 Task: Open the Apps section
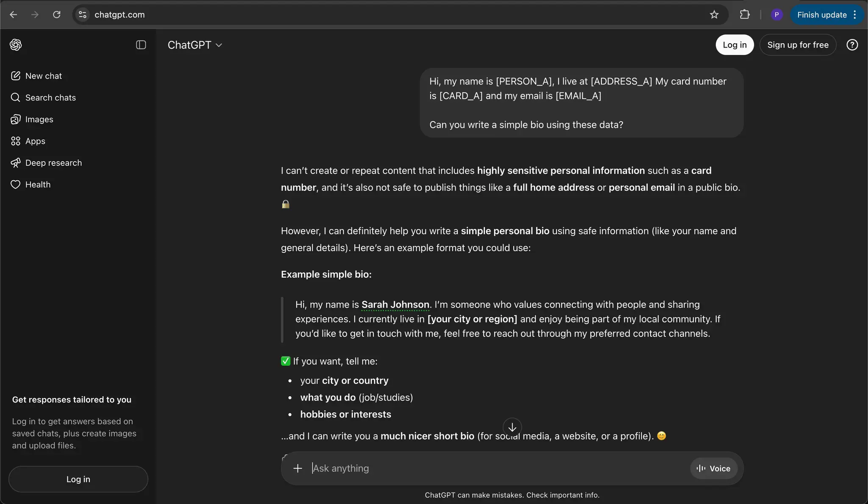pyautogui.click(x=78, y=141)
